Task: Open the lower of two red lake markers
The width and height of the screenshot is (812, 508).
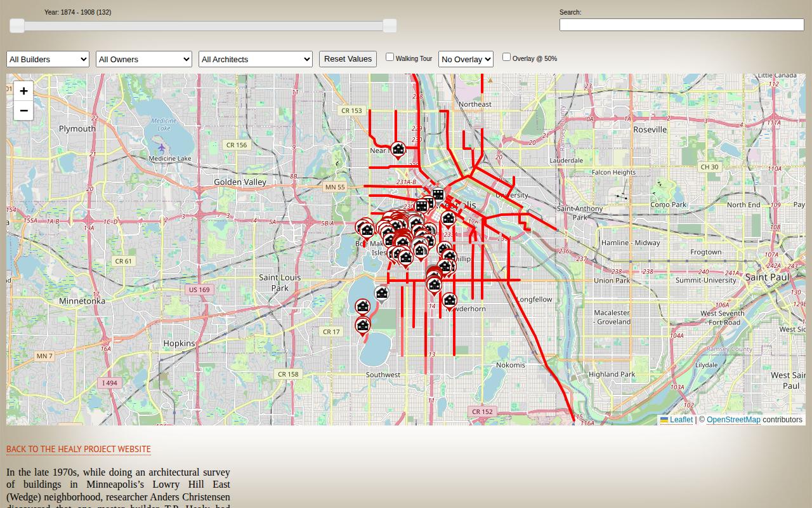Action: click(362, 326)
